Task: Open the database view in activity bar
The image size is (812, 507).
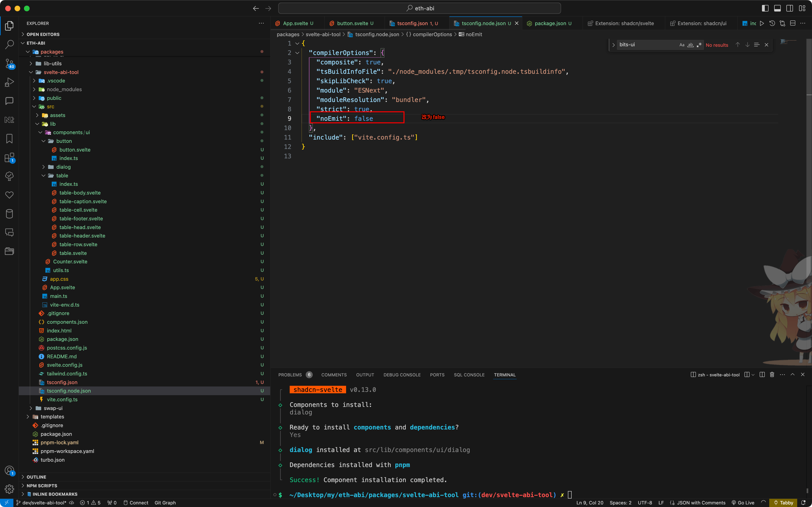Action: pyautogui.click(x=9, y=214)
